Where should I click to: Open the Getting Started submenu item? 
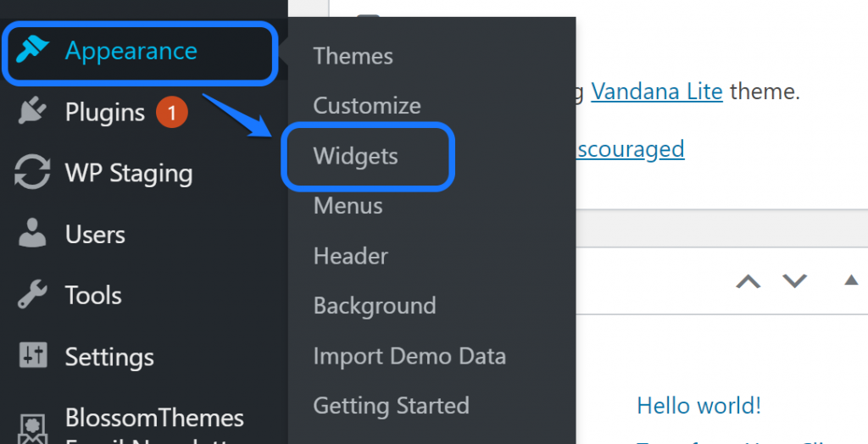[x=391, y=406]
